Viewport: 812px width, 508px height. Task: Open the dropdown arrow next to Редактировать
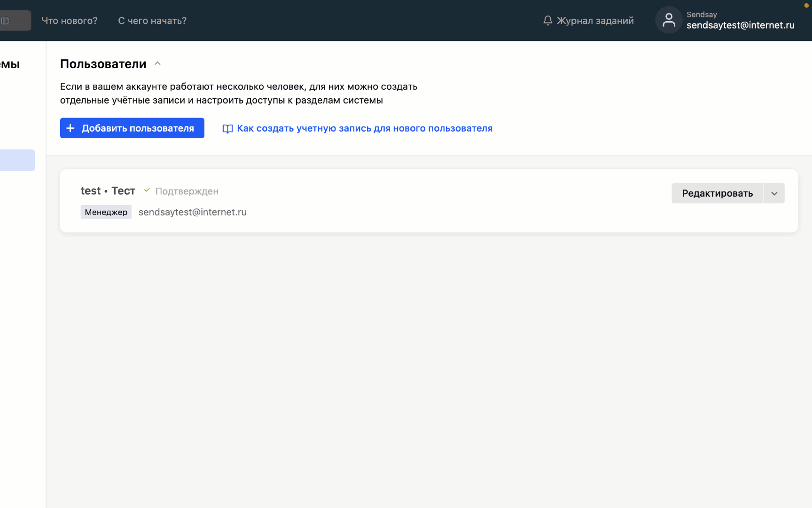[x=774, y=193]
